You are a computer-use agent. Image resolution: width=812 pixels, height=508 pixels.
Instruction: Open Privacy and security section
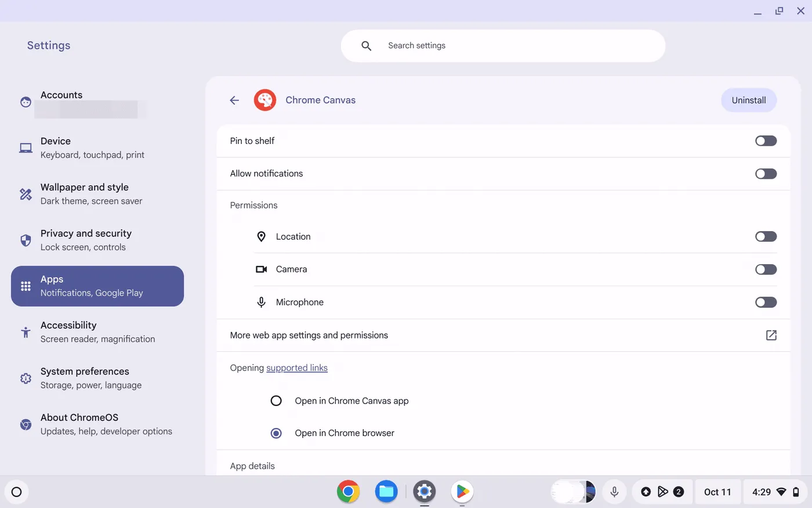(97, 240)
